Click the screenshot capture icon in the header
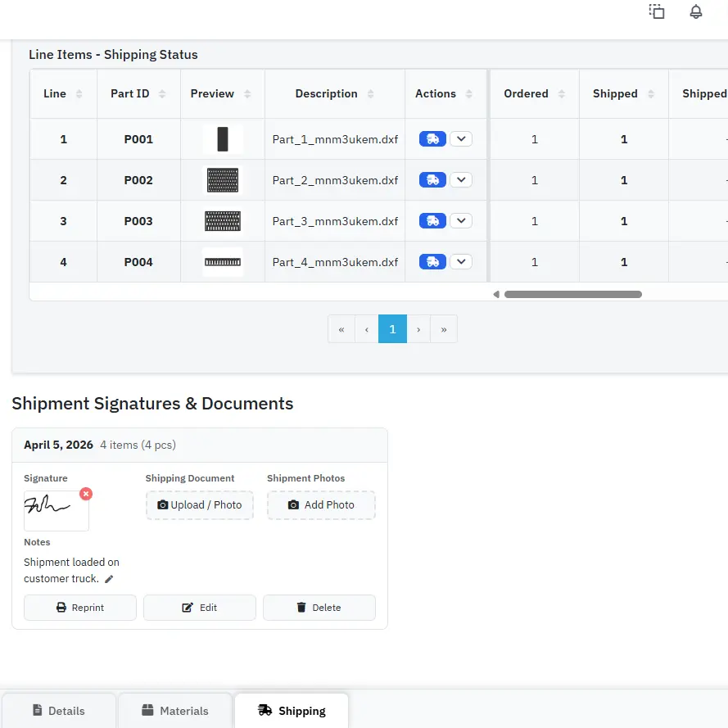Image resolution: width=728 pixels, height=728 pixels. (x=657, y=11)
